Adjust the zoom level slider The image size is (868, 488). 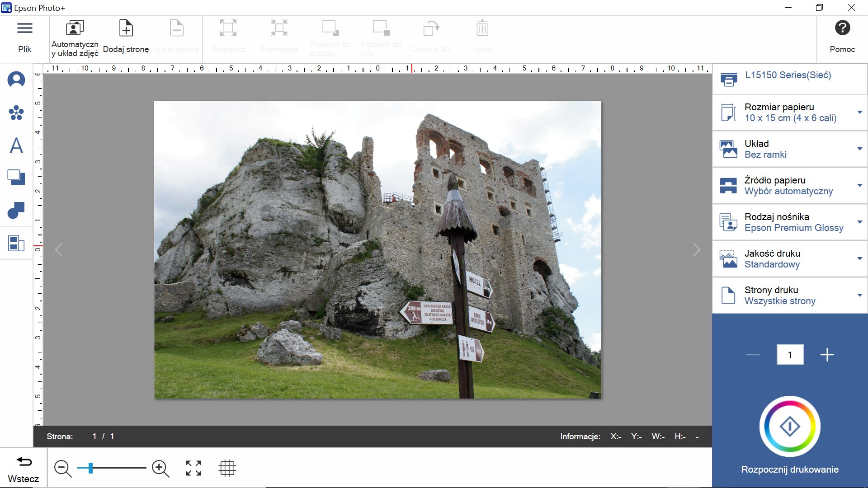click(90, 468)
